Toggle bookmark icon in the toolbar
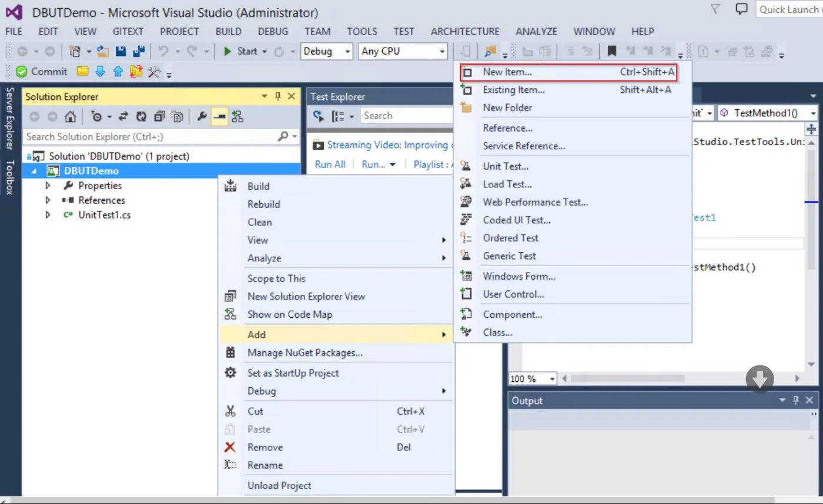The width and height of the screenshot is (823, 504). click(611, 52)
